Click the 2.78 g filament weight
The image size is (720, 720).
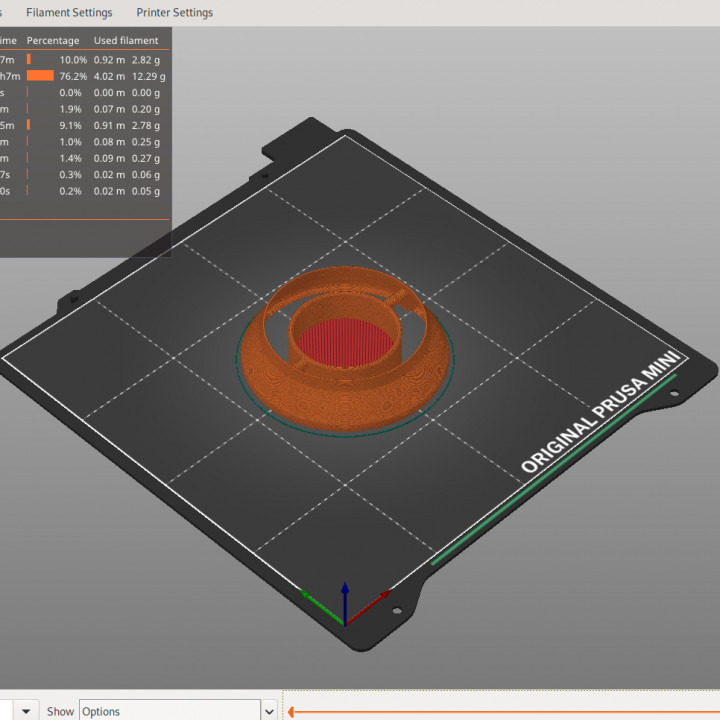pos(146,125)
